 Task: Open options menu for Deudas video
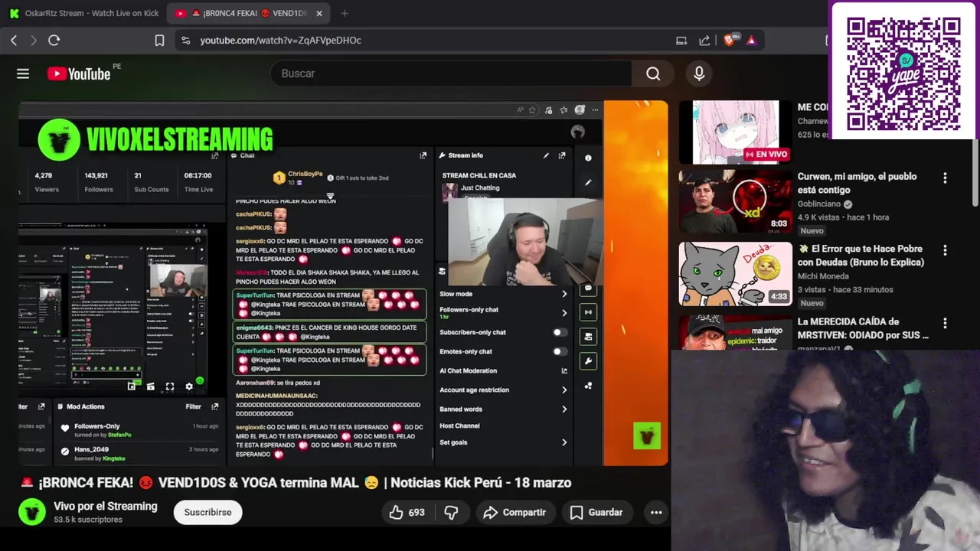point(945,250)
